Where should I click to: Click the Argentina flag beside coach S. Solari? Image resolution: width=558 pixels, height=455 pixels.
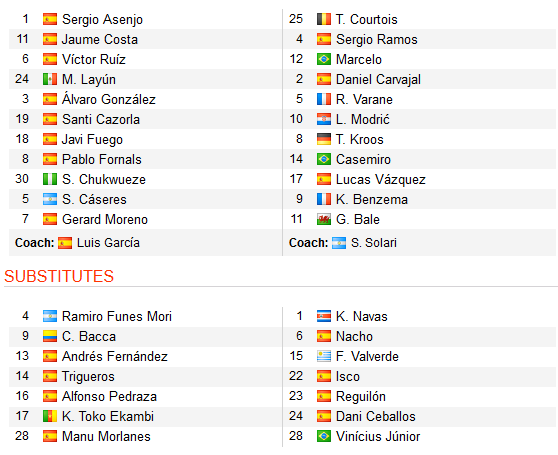click(x=339, y=243)
